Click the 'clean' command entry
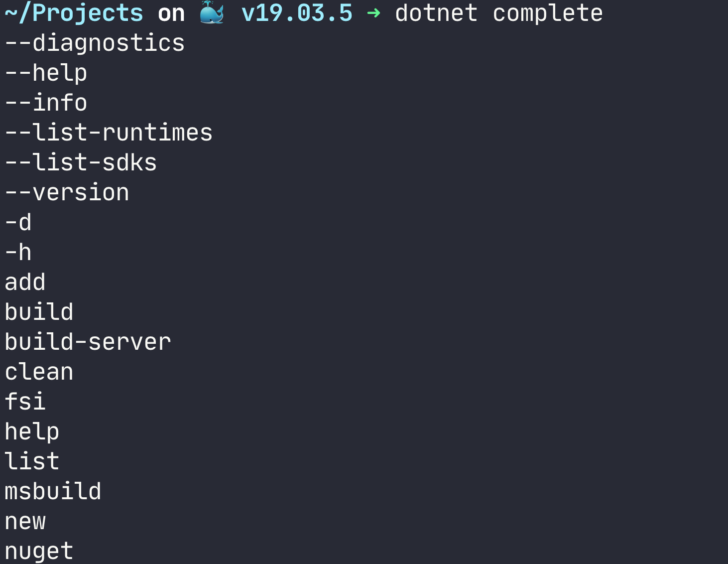This screenshot has height=564, width=728. (x=39, y=372)
